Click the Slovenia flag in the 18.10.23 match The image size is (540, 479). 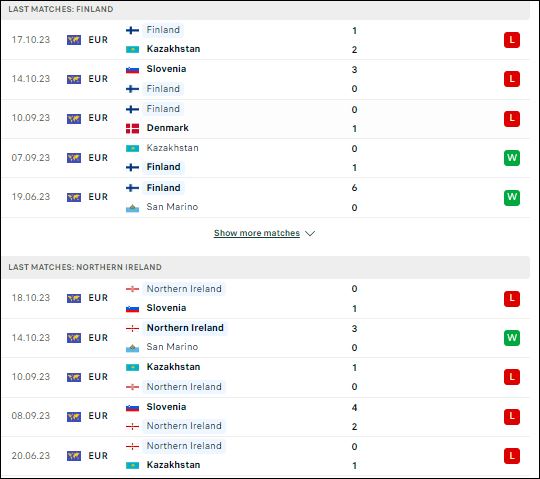[132, 308]
